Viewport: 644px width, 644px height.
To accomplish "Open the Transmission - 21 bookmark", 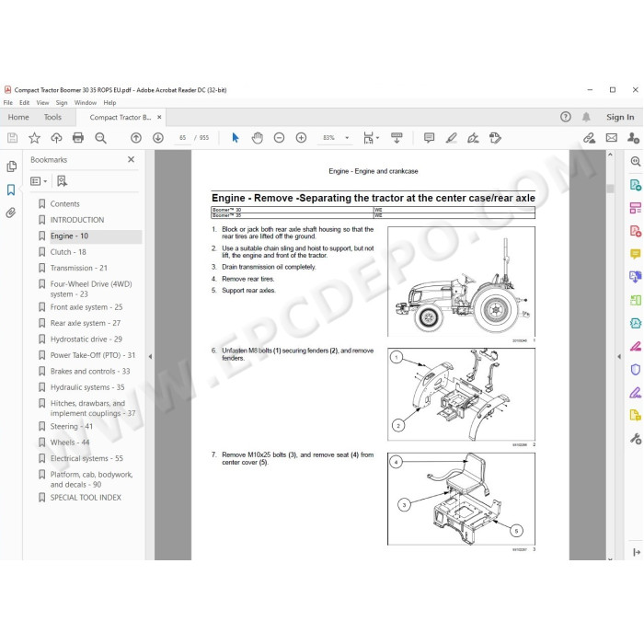I will click(x=79, y=268).
